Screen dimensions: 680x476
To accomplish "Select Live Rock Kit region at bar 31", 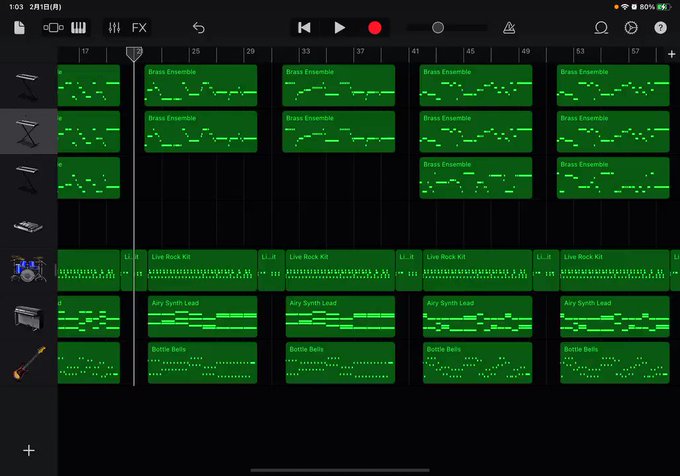I will click(x=340, y=271).
